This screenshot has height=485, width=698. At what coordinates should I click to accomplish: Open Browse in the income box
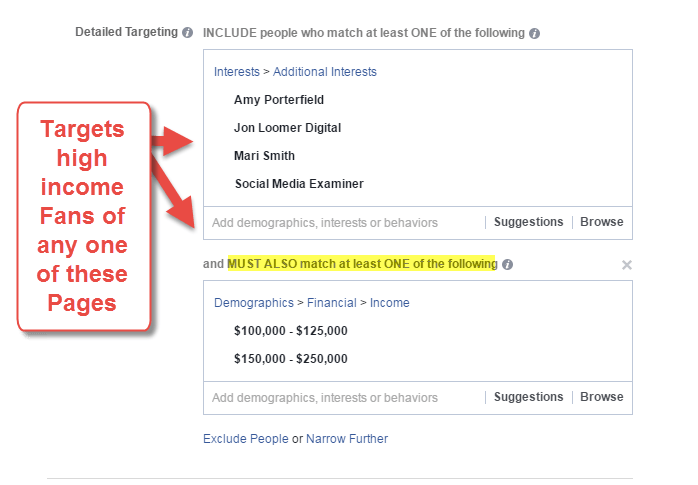[601, 396]
